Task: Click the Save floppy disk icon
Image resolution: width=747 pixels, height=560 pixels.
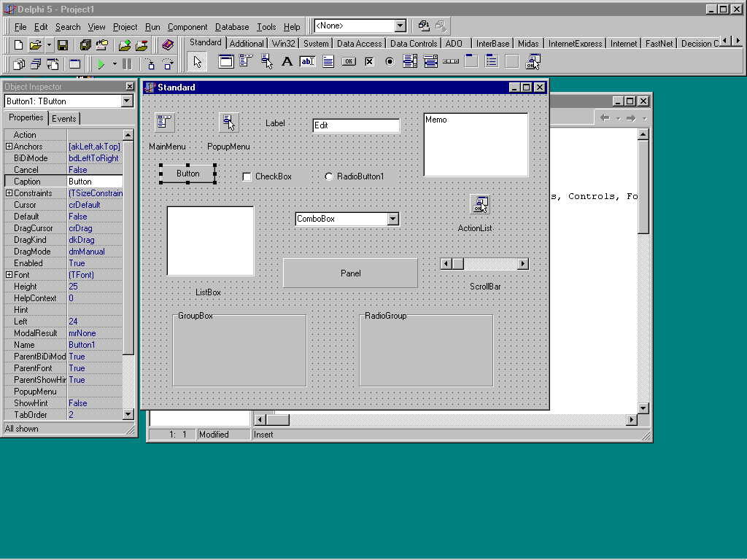Action: pyautogui.click(x=63, y=44)
